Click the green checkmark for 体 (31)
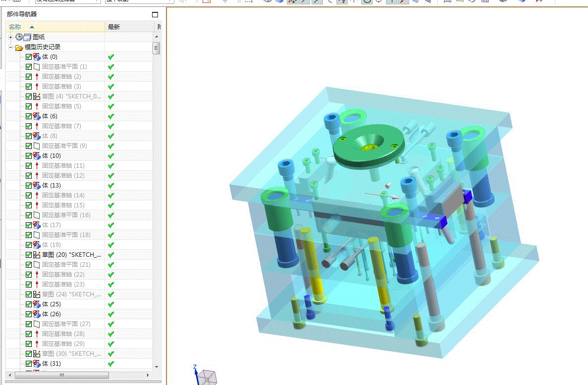 tap(111, 364)
